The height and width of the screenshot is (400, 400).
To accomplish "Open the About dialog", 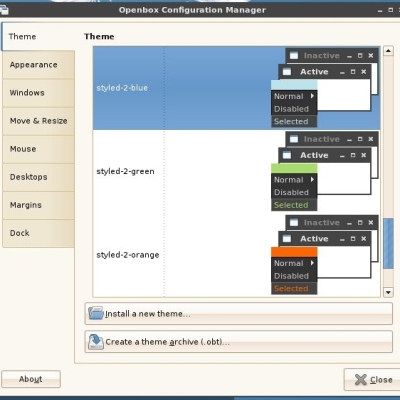I will 31,379.
